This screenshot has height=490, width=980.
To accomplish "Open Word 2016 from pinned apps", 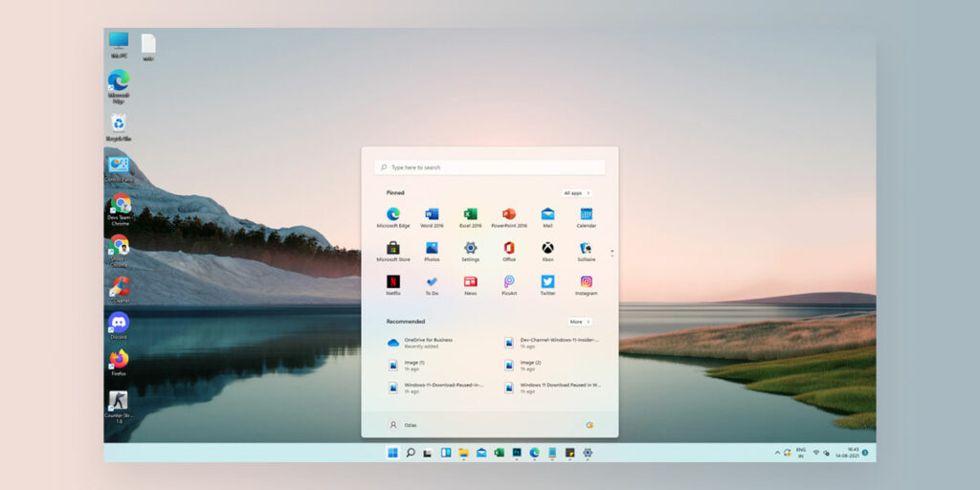I will click(432, 215).
